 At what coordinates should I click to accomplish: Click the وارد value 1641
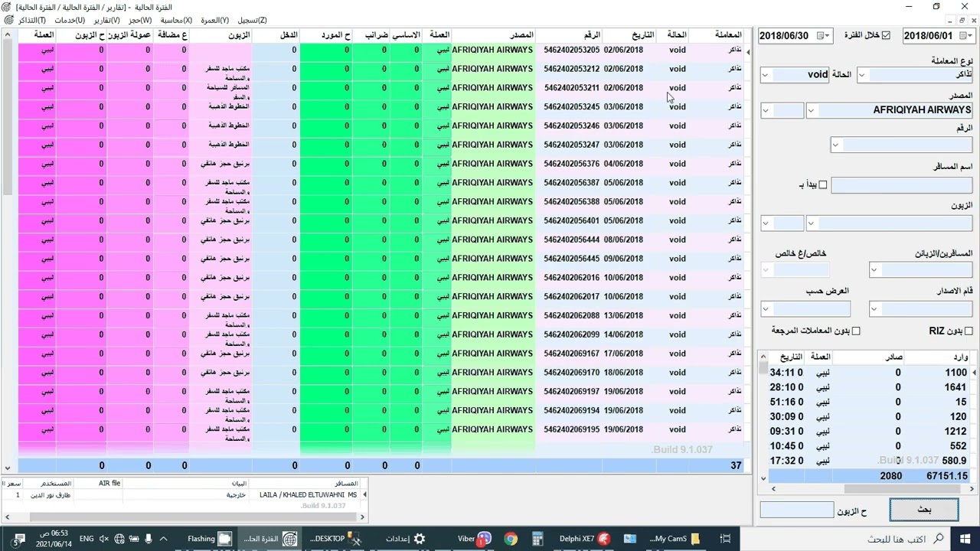coord(955,387)
